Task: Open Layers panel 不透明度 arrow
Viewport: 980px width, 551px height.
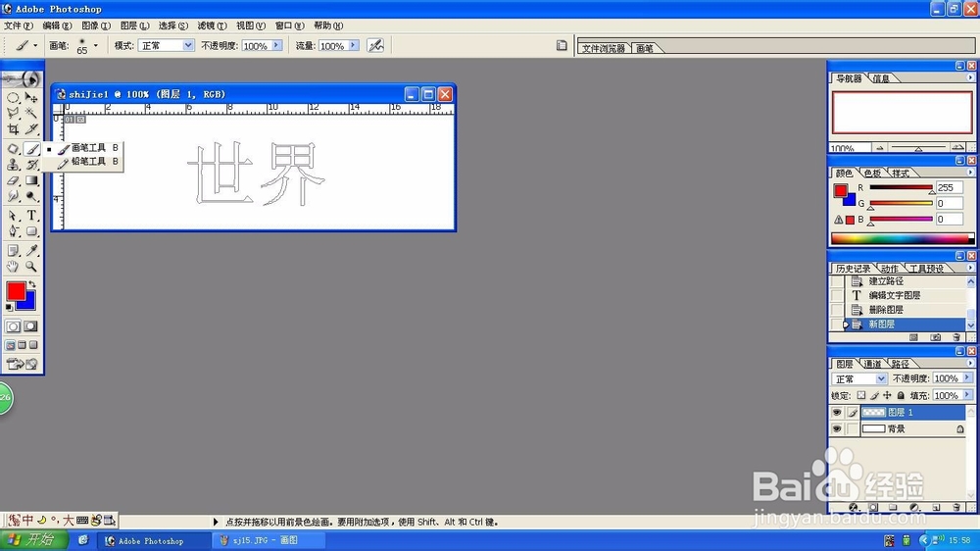Action: (x=967, y=378)
